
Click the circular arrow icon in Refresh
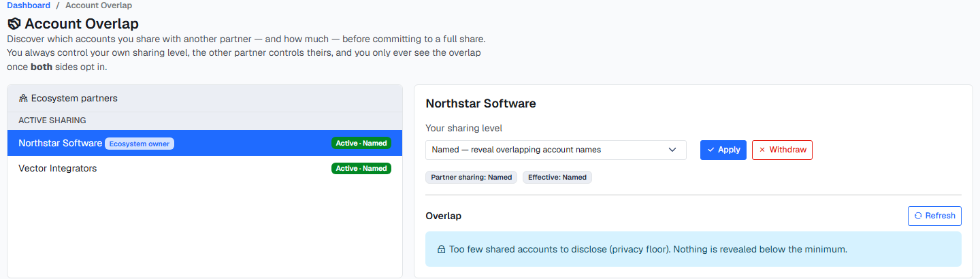coord(918,216)
